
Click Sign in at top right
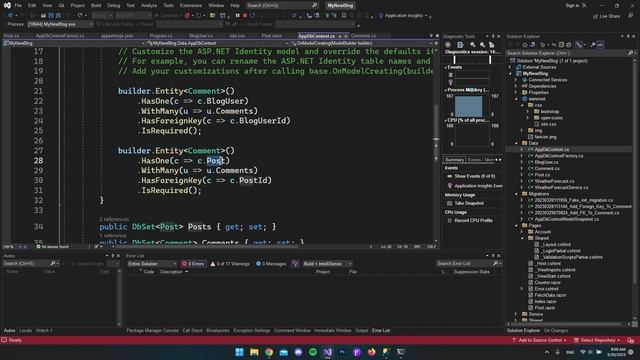coord(572,5)
